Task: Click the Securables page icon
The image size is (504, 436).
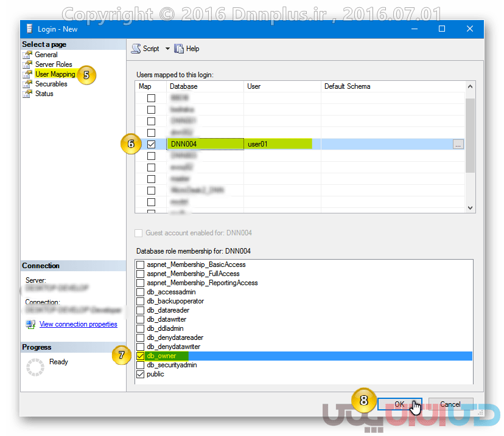Action: [x=27, y=84]
